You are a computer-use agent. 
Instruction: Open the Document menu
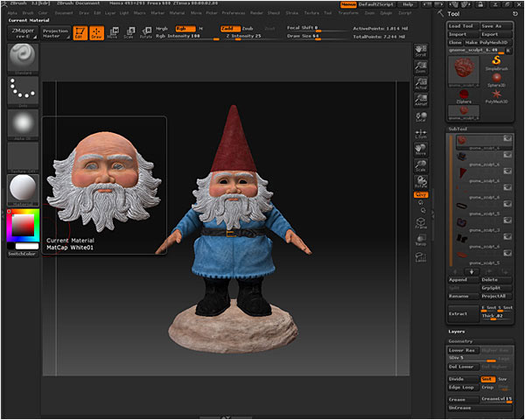coord(64,13)
